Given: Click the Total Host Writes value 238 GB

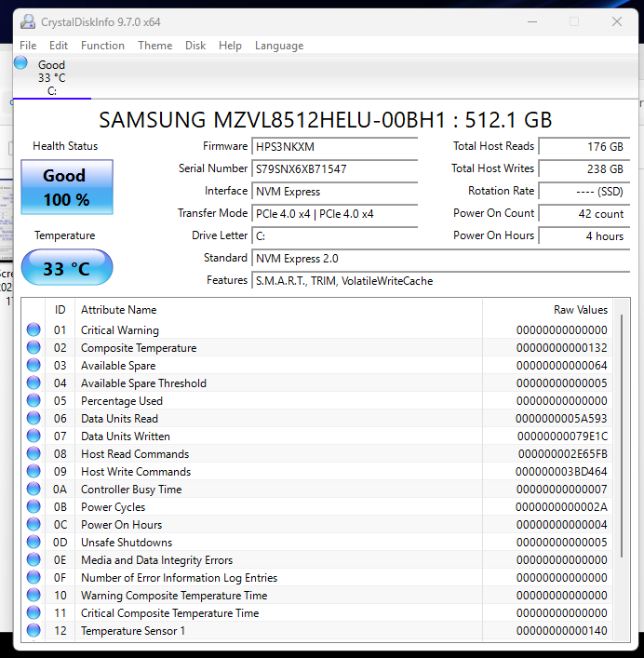Looking at the screenshot, I should 584,169.
